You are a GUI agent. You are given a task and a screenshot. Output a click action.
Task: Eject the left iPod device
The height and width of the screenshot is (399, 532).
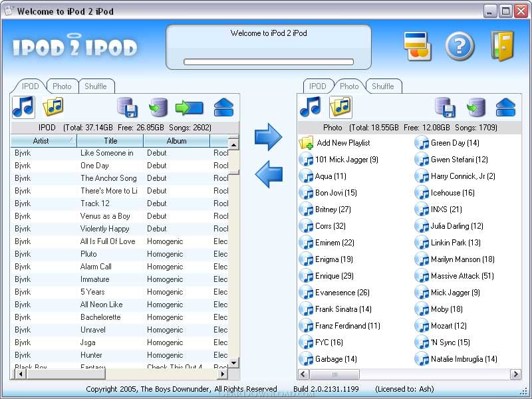[223, 107]
